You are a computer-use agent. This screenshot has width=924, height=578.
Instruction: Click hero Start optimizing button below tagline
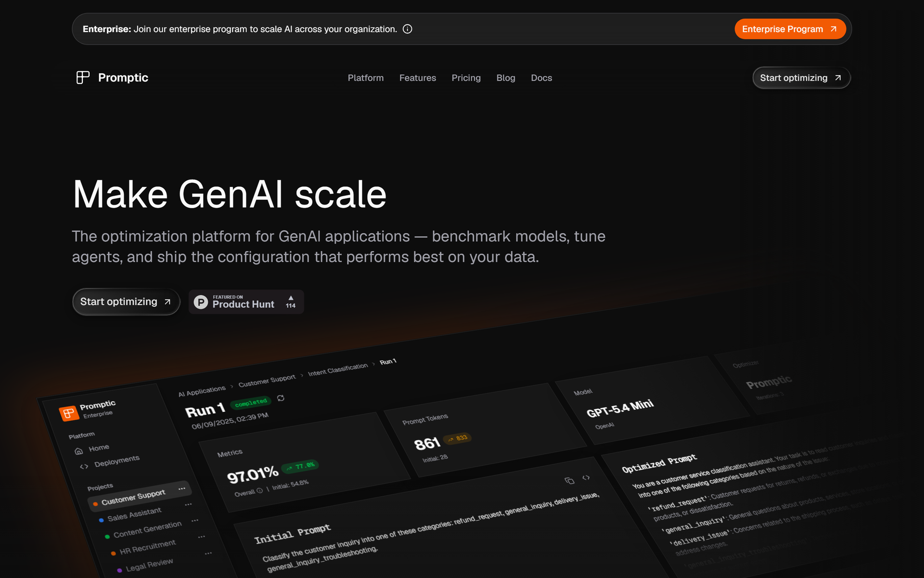(x=126, y=302)
